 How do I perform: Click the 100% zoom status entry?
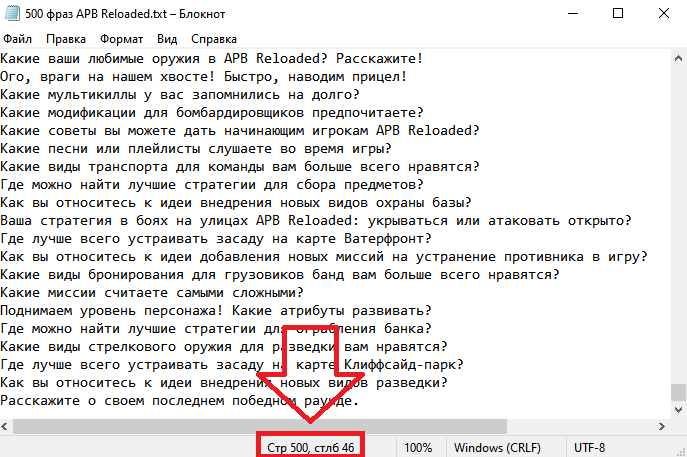[418, 447]
